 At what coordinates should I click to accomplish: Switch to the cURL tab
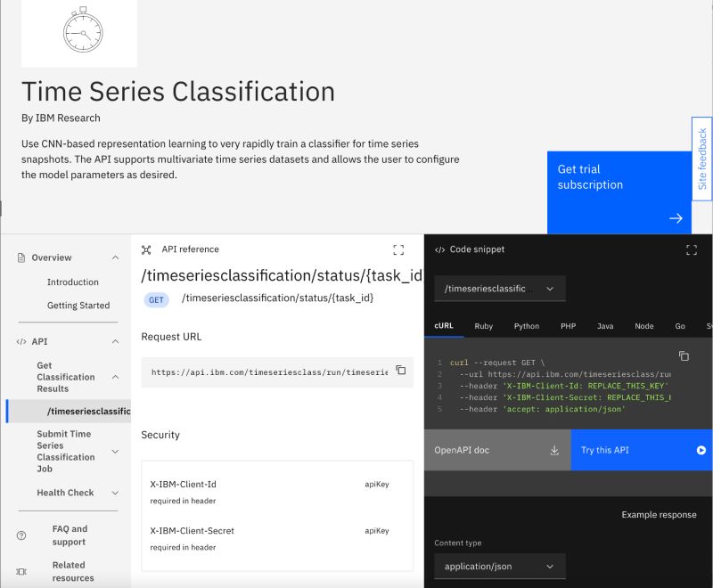tap(444, 326)
